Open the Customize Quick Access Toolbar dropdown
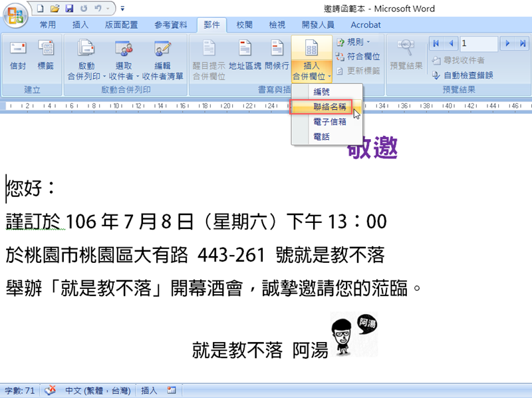This screenshot has height=398, width=532. [x=122, y=9]
